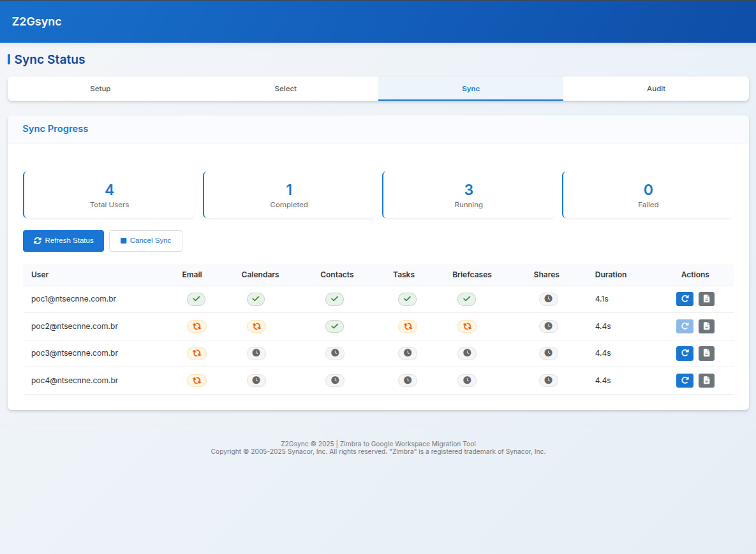Click the Shares clock icon for poc1
Image resolution: width=756 pixels, height=554 pixels.
pyautogui.click(x=548, y=298)
